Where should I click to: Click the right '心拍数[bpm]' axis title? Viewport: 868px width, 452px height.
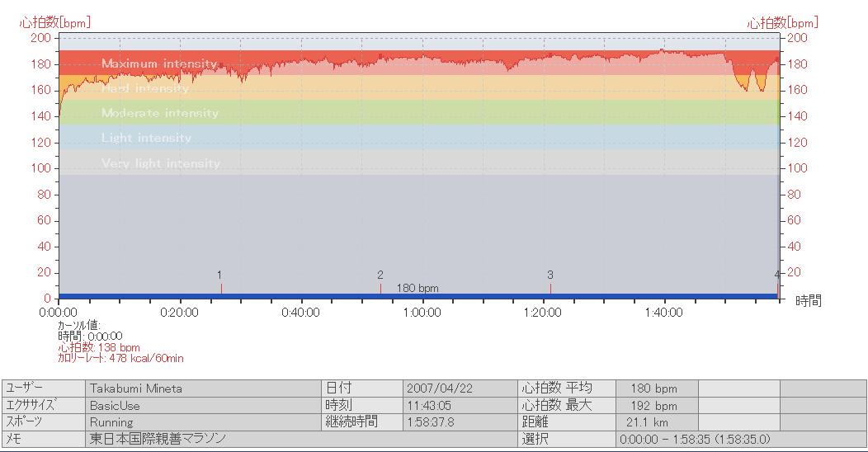pos(783,23)
